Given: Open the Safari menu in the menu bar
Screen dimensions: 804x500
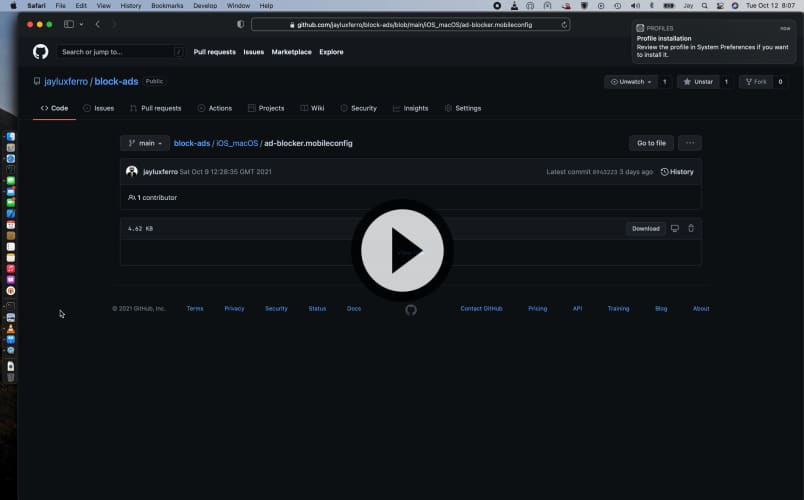Looking at the screenshot, I should 36,6.
